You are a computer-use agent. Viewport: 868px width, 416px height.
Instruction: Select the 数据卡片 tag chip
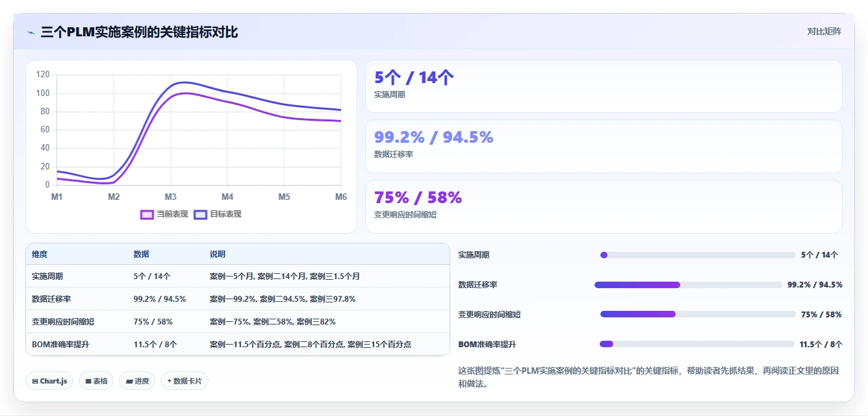coord(184,381)
